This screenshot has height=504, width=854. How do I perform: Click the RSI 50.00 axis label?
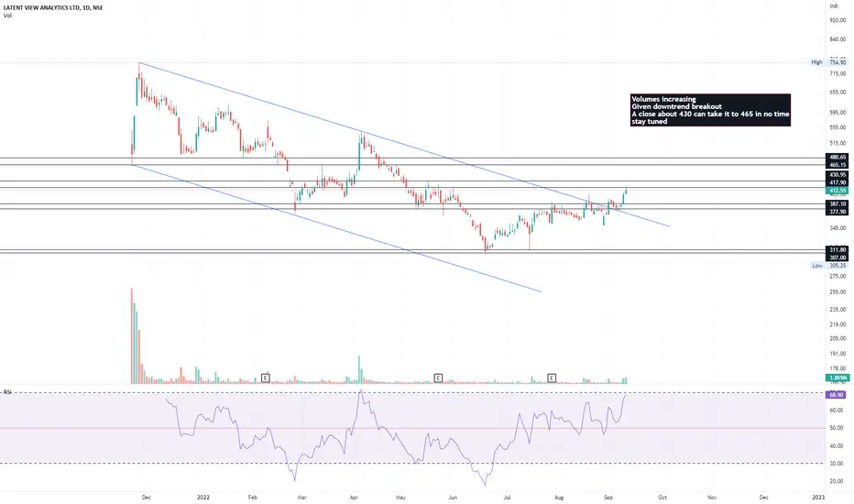[x=836, y=428]
